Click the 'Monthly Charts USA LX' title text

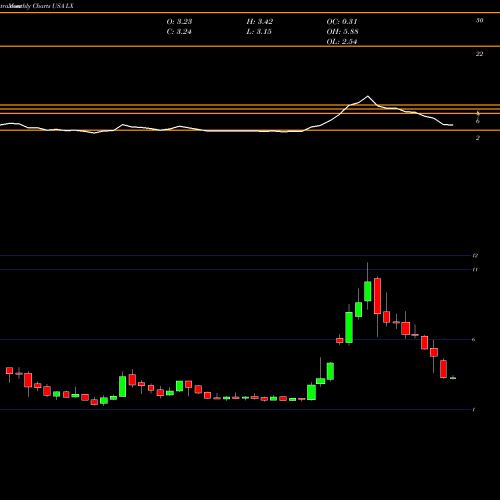point(41,6)
